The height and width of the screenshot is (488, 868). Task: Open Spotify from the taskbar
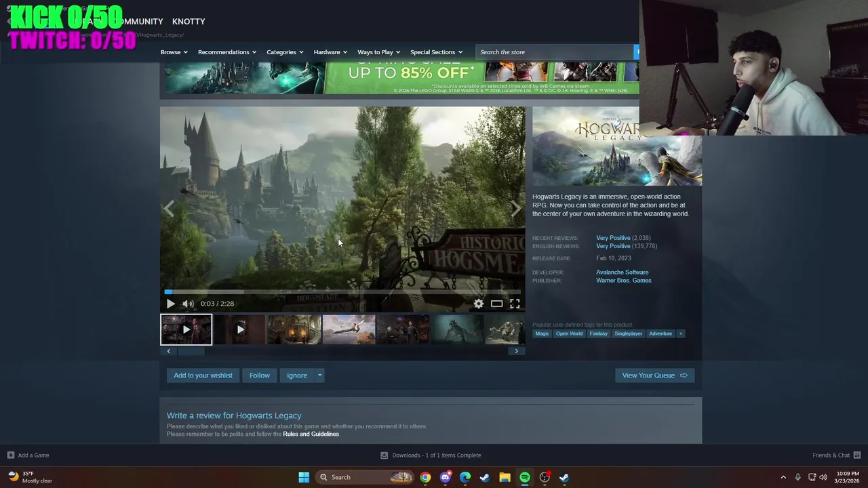(525, 477)
